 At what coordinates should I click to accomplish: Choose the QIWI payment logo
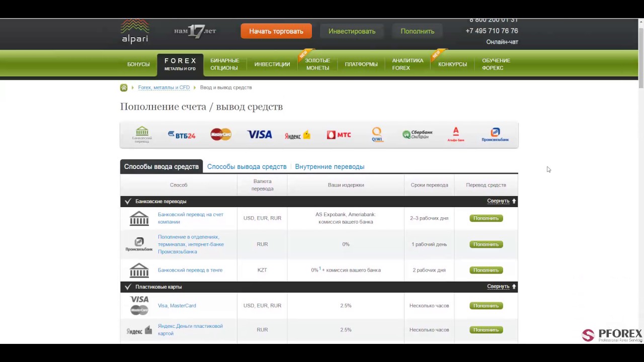pos(377,134)
